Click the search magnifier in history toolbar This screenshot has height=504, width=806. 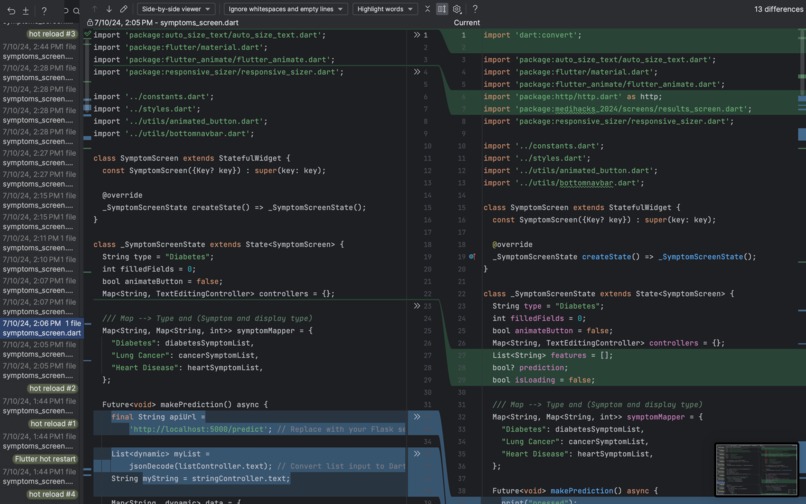76,11
